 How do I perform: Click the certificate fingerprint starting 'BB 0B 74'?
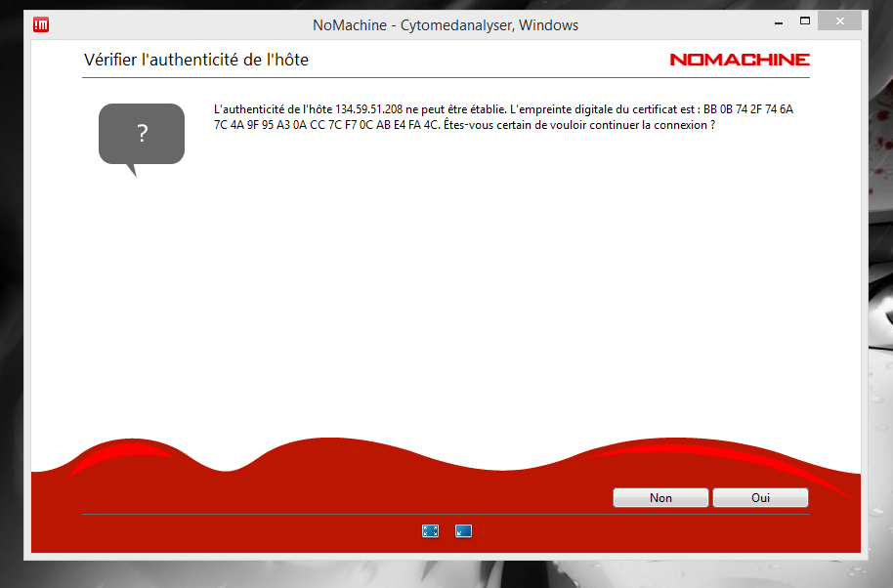[x=747, y=109]
